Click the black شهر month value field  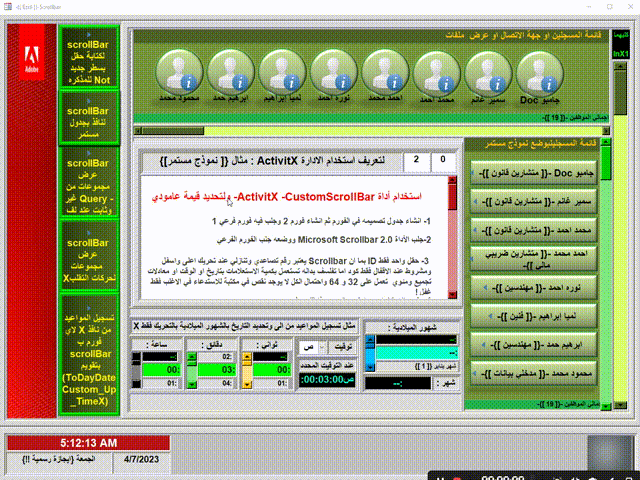[398, 383]
